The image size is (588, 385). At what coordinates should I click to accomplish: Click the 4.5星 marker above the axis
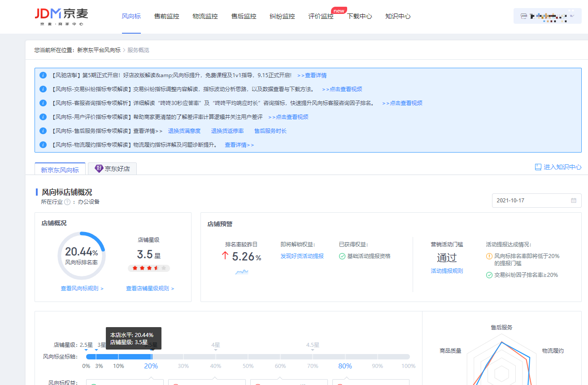[x=313, y=345]
